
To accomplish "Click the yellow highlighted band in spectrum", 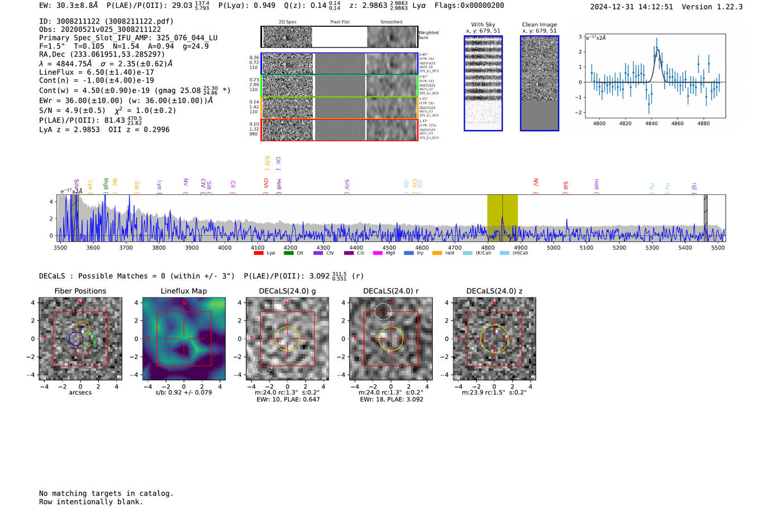I will pyautogui.click(x=502, y=218).
